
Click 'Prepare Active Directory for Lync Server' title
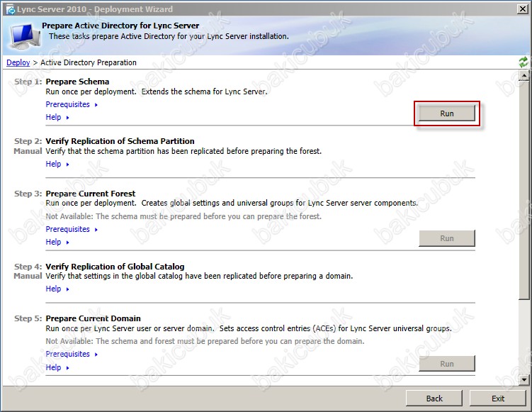coord(120,26)
